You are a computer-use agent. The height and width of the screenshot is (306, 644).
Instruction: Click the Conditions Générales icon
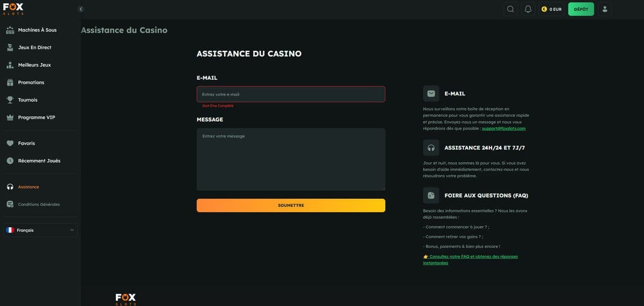(x=10, y=204)
